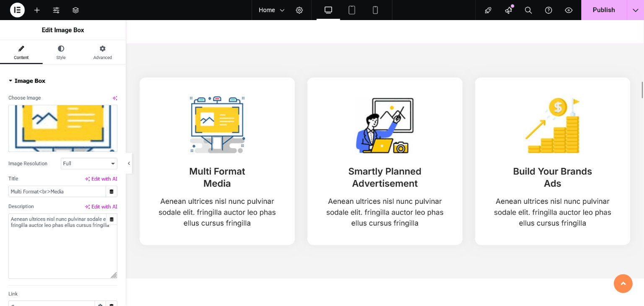Open the Image Resolution dropdown
Viewport: 644px width, 306px height.
89,164
